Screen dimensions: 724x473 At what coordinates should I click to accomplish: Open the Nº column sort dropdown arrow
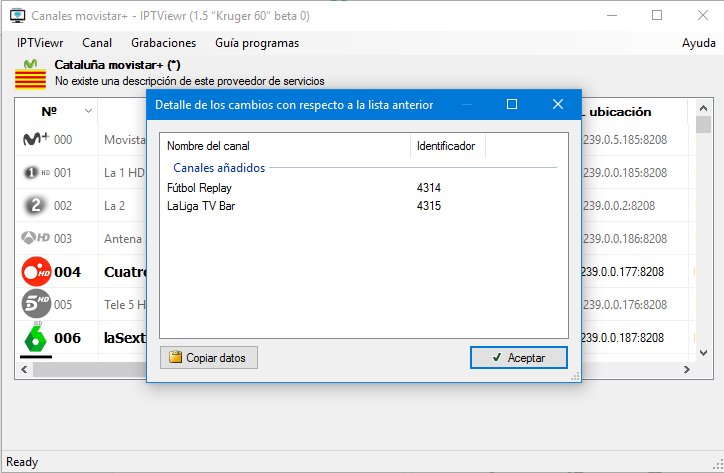tap(88, 111)
